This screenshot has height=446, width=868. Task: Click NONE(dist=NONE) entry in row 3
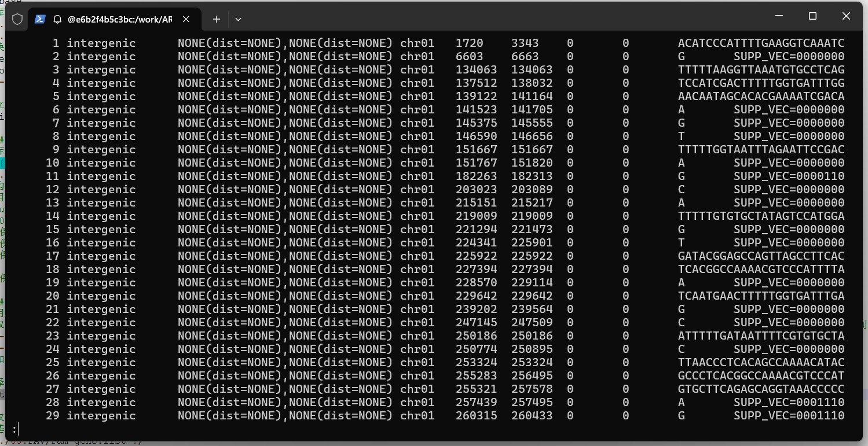click(285, 70)
